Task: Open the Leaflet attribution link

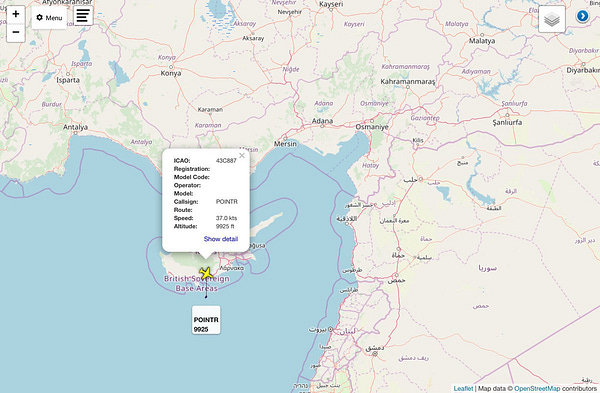Action: [x=463, y=388]
